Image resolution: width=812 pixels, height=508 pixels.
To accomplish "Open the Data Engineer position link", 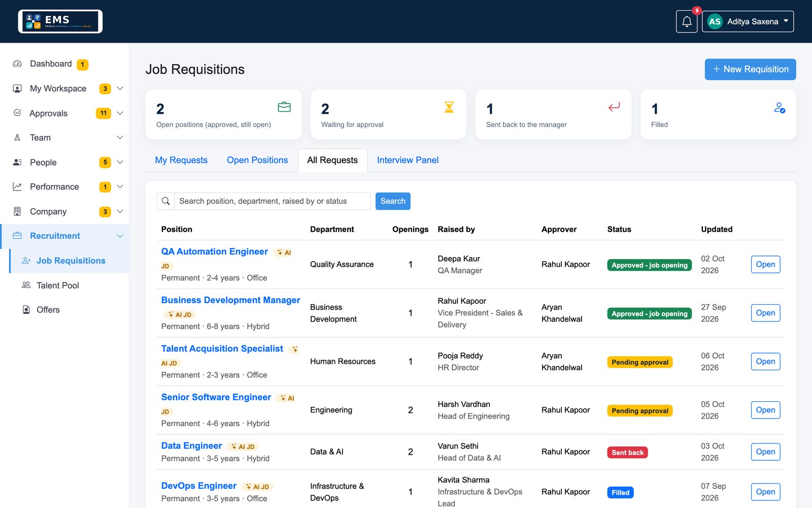I will [191, 446].
